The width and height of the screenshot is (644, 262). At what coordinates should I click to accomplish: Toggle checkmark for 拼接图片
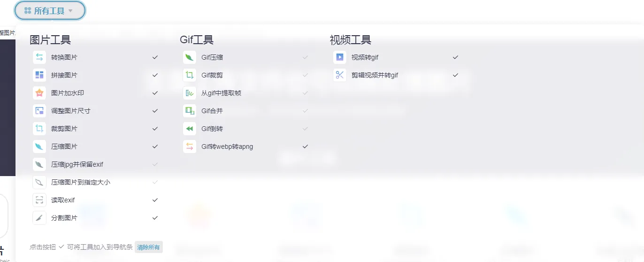(155, 75)
